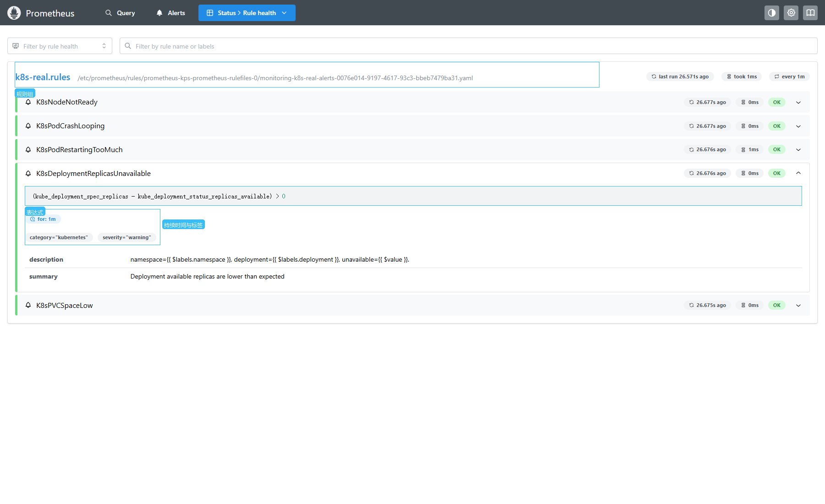Click the 26.676s ago badge for K8sPodRestartingTooMuch
Screen dimensions: 825x504
[707, 149]
